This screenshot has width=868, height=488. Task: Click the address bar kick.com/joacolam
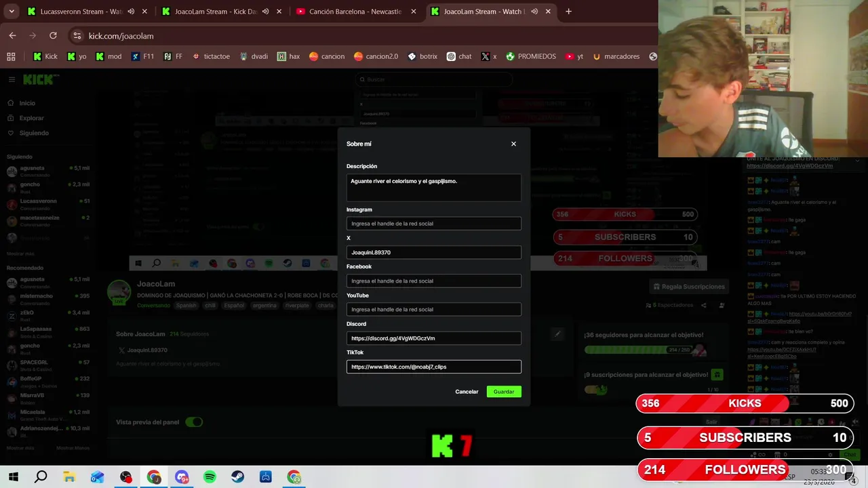(121, 36)
